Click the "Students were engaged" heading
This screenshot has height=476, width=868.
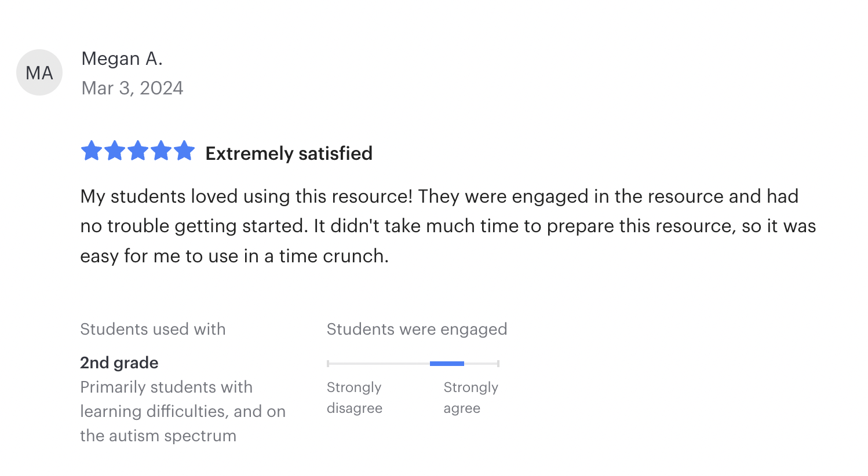(x=417, y=329)
